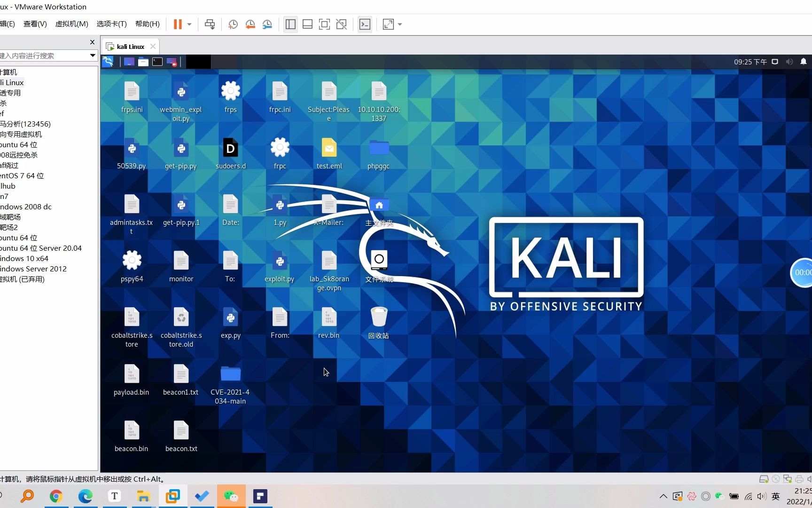Close the library sidebar panel

click(x=92, y=42)
